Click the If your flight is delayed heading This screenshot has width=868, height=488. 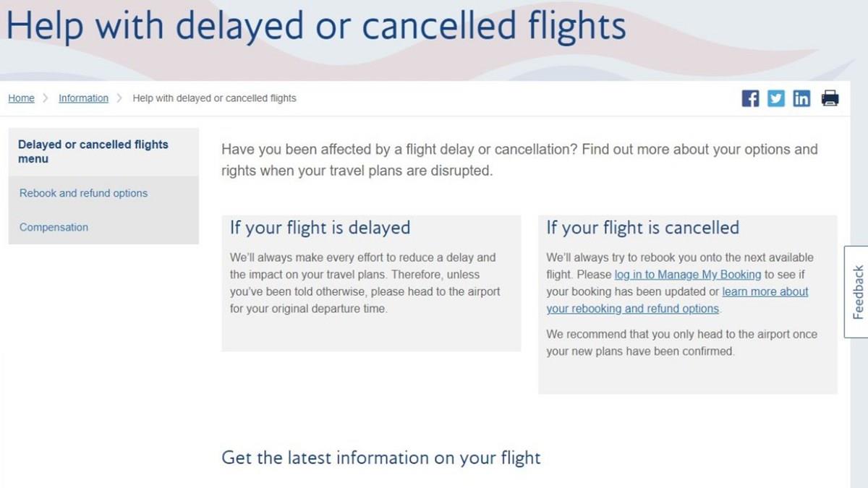(320, 228)
